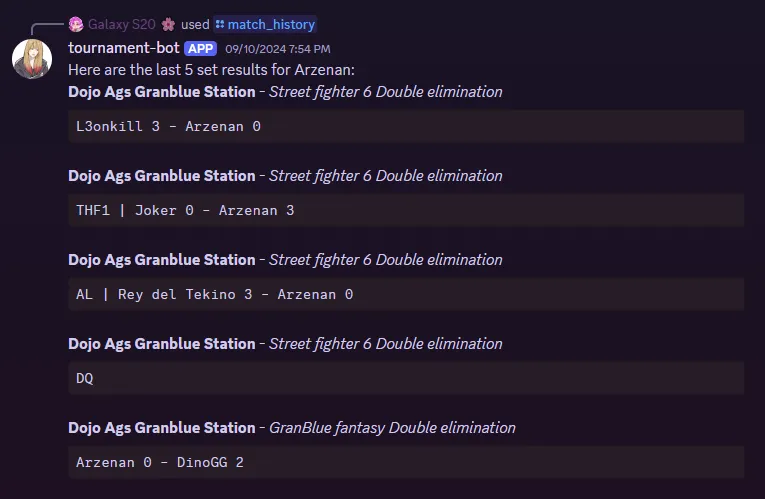Click the fourth Dojo Ags Granblue Station heading above DQ
The image size is (765, 499).
[161, 344]
